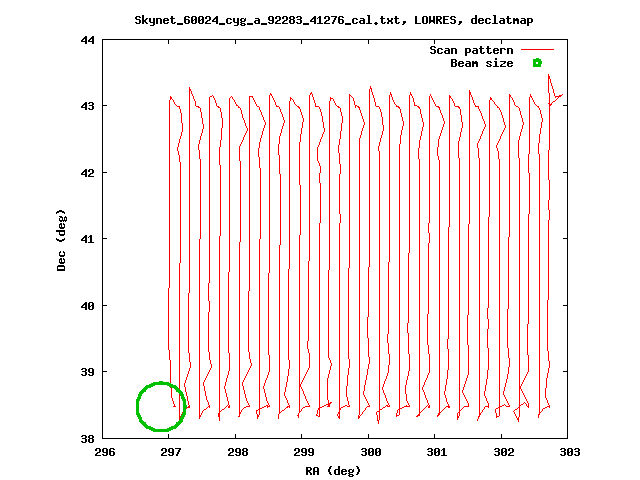Viewport: 640px width, 480px height.
Task: Click the Dec axis value 43
Action: [x=88, y=106]
